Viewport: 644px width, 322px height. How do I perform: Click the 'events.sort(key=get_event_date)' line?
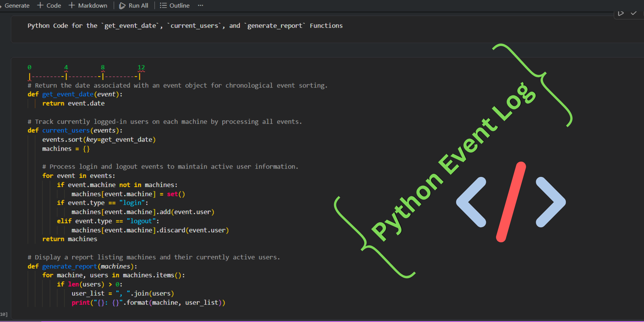[x=99, y=139]
